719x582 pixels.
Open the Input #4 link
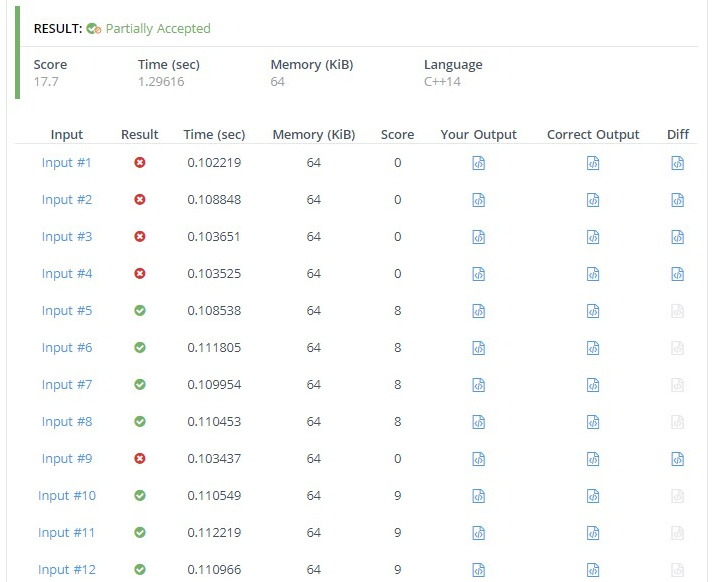(x=66, y=273)
